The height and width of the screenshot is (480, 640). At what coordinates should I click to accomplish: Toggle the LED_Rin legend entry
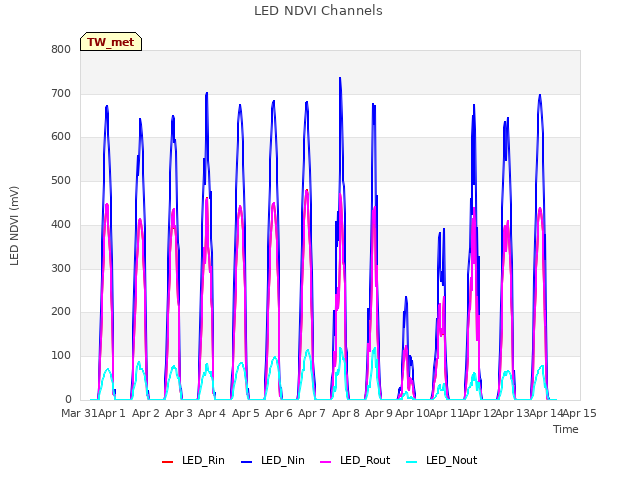click(x=193, y=460)
